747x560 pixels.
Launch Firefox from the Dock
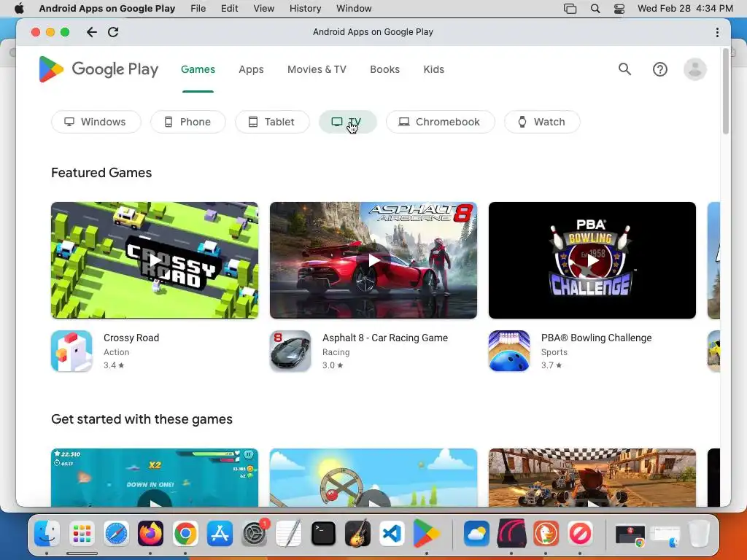point(150,533)
